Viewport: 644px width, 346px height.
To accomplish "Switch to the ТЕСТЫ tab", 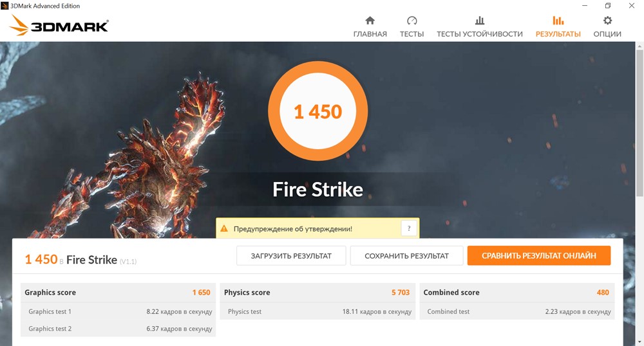I will pos(412,34).
